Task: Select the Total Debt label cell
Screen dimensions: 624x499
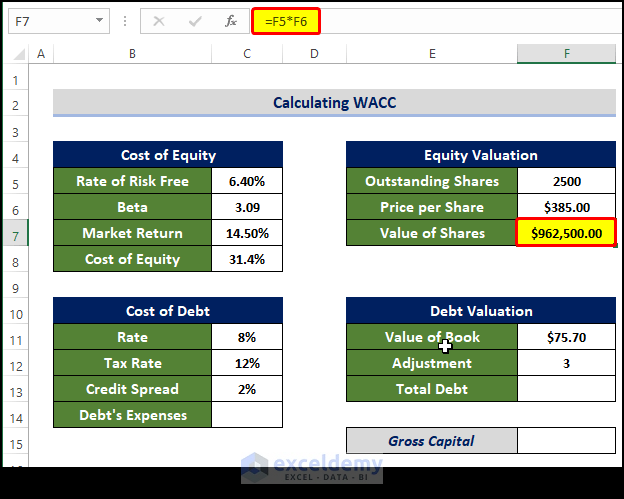Action: pyautogui.click(x=432, y=389)
